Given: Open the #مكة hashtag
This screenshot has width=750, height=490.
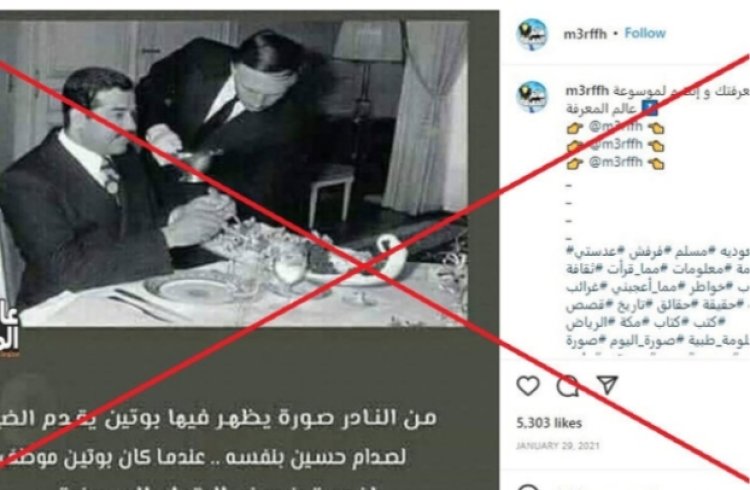Looking at the screenshot, I should tap(634, 323).
